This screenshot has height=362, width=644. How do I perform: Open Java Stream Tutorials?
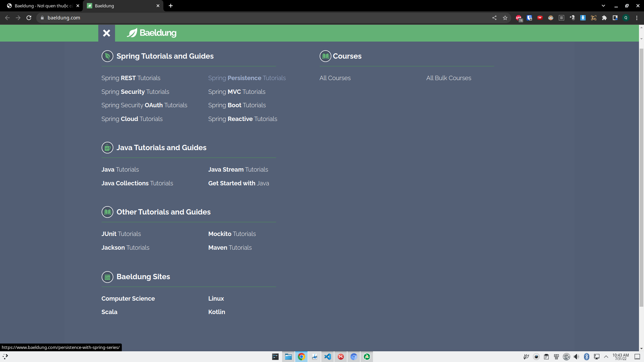238,170
